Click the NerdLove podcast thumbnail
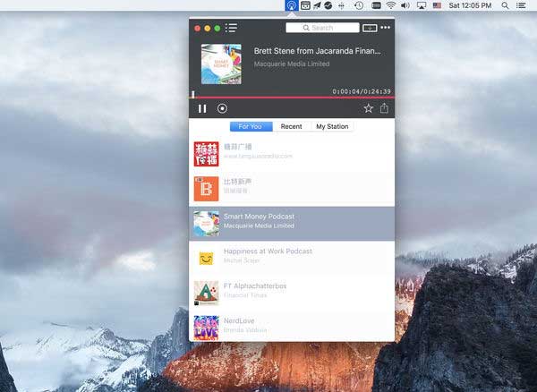 pos(206,328)
